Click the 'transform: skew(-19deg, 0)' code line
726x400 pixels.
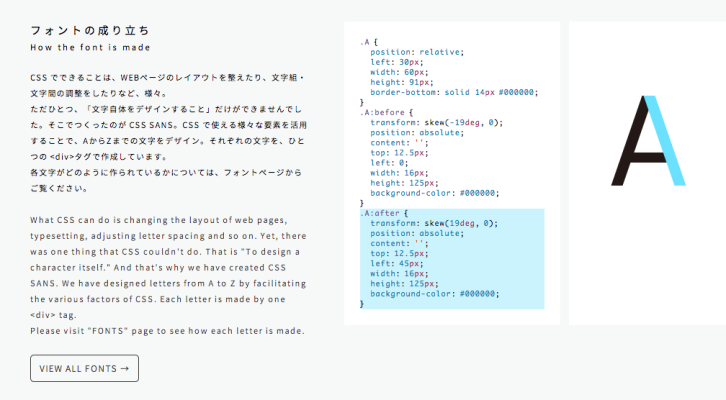435,122
